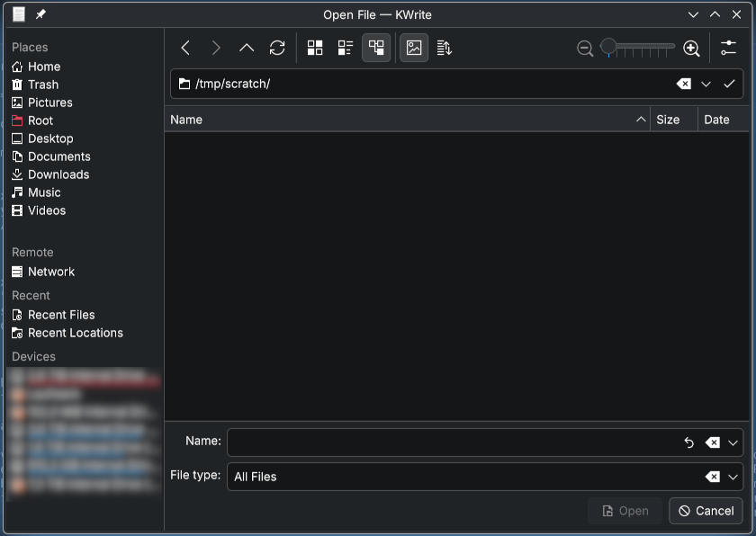Screen dimensions: 756x536
Task: Expand the Name field dropdown
Action: click(x=733, y=442)
